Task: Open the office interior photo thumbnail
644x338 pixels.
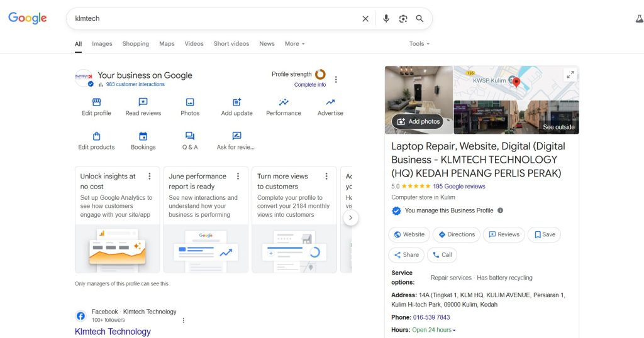Action: point(418,100)
